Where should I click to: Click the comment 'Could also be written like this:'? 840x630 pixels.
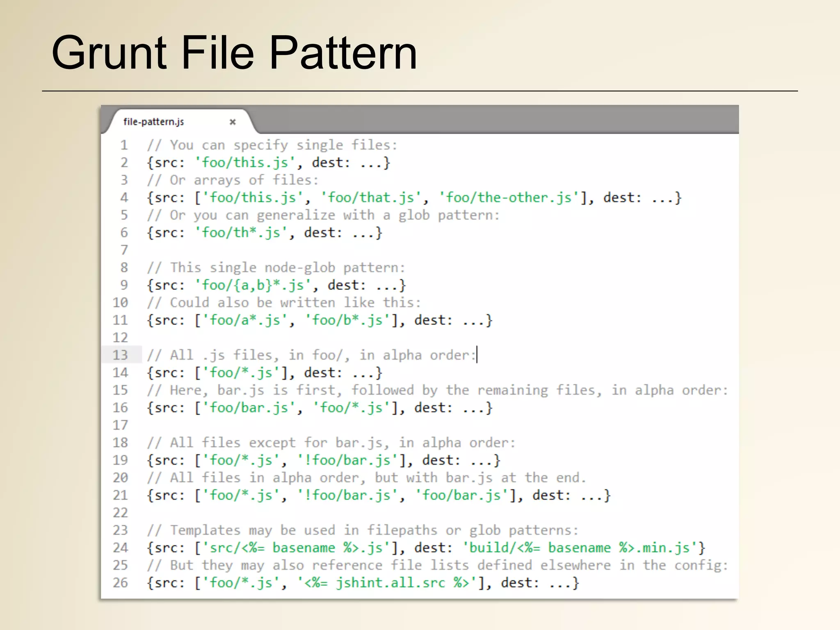(284, 303)
